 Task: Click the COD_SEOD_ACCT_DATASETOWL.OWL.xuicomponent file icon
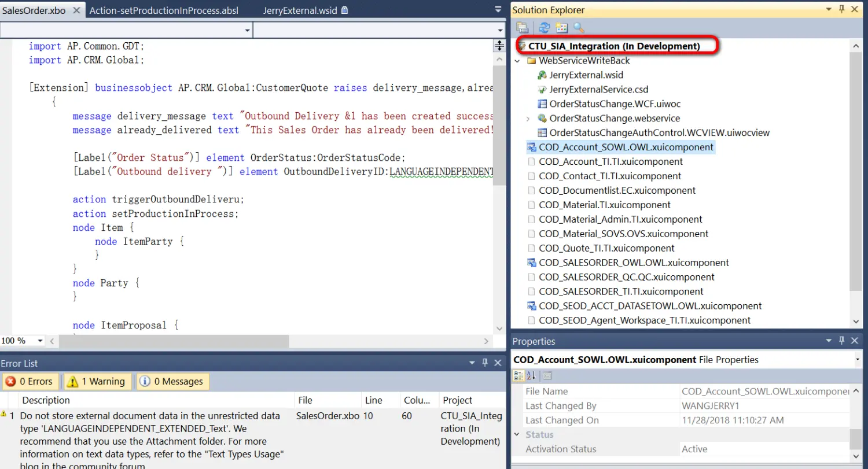point(532,306)
